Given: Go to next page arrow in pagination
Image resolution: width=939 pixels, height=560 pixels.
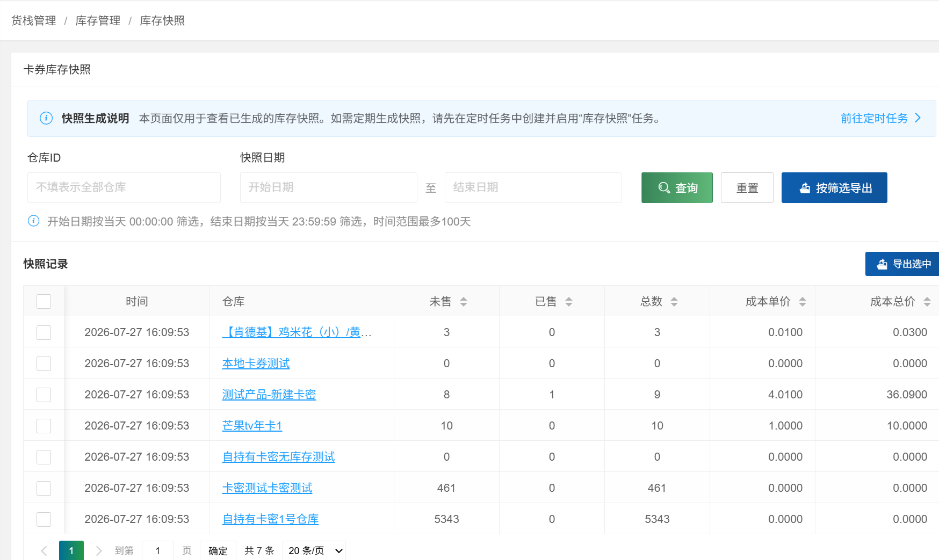Looking at the screenshot, I should [99, 550].
